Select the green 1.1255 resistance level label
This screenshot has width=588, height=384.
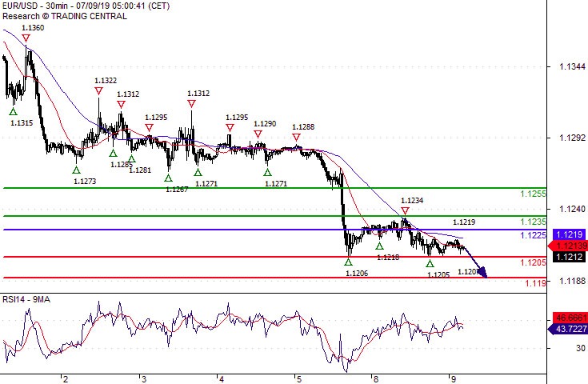pos(533,194)
